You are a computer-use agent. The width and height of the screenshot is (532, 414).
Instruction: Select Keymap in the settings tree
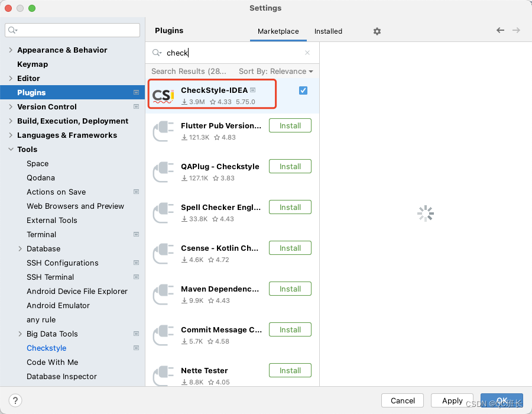(33, 64)
